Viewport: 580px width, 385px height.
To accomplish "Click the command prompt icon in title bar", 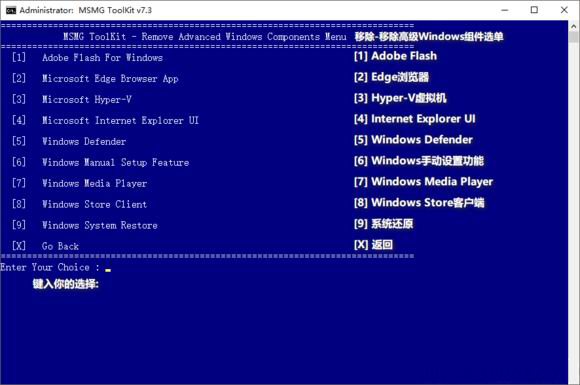I will (x=11, y=10).
